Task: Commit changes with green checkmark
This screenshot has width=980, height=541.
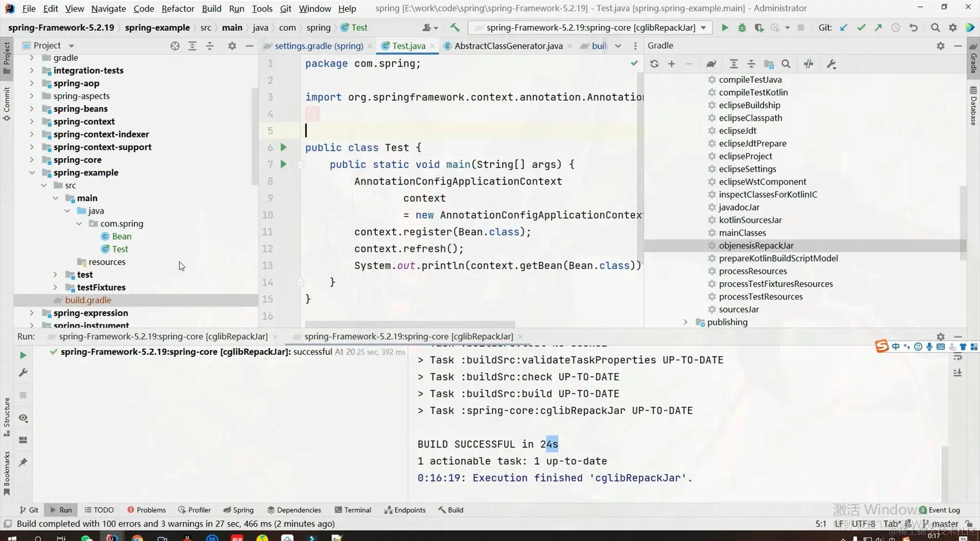Action: click(861, 28)
